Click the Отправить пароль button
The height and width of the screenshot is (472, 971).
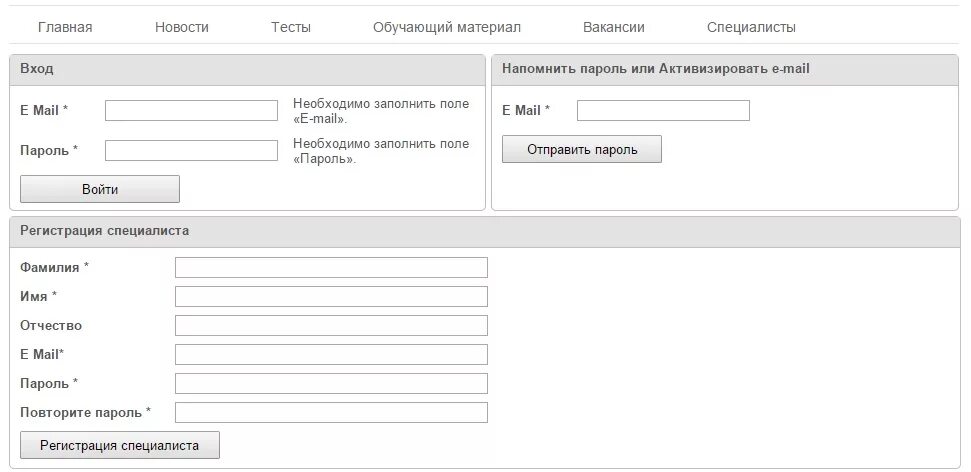click(x=581, y=149)
